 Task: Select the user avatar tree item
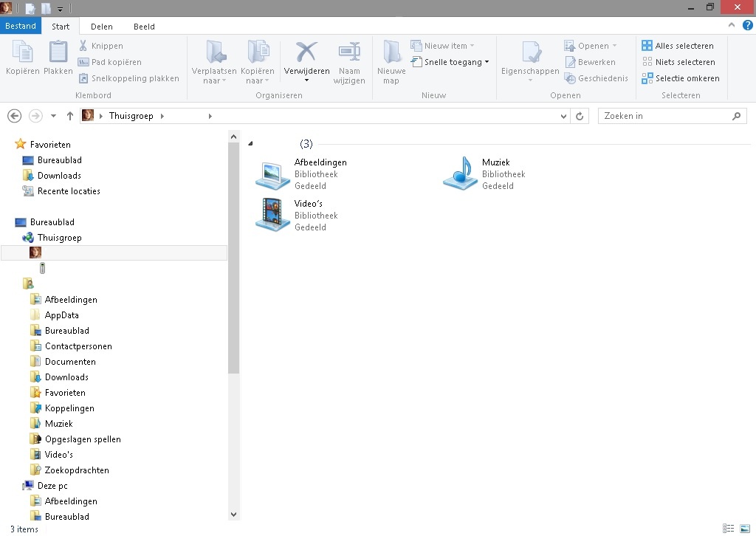pos(114,253)
